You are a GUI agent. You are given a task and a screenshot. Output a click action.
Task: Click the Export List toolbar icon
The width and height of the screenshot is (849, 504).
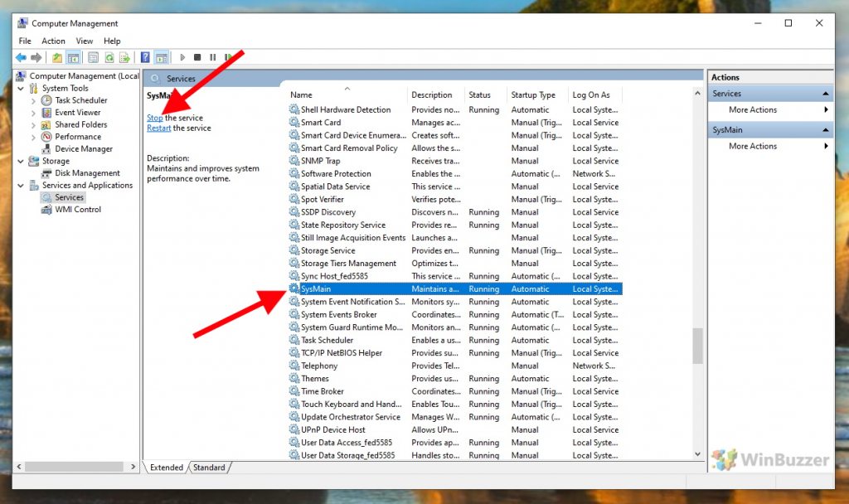(124, 57)
